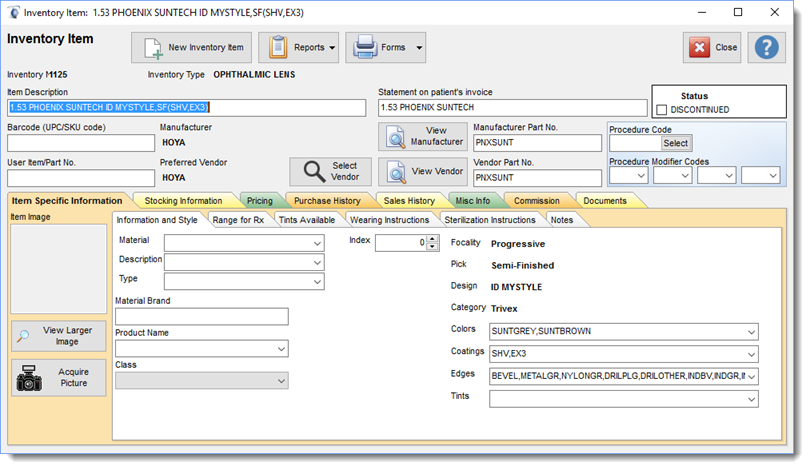Open the Sales History tab

(409, 201)
